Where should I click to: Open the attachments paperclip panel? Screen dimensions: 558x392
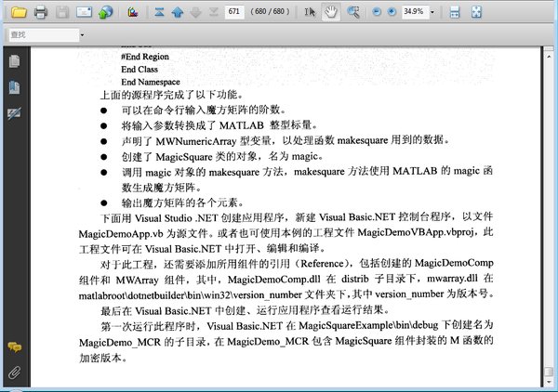[x=14, y=372]
